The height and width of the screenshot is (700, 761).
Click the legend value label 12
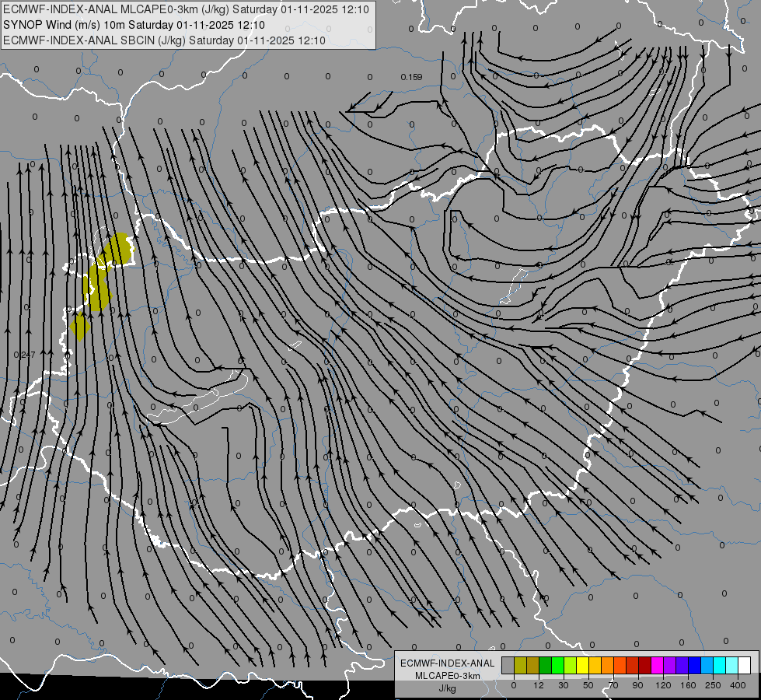(539, 685)
